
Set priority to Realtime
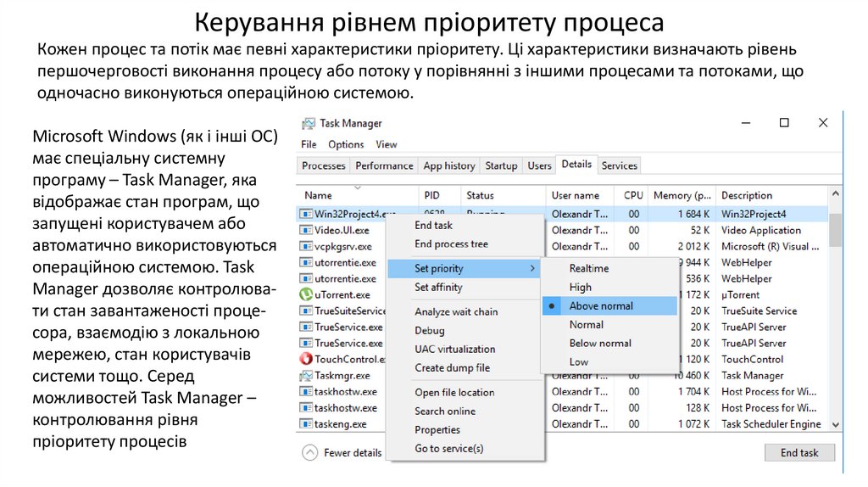point(609,268)
